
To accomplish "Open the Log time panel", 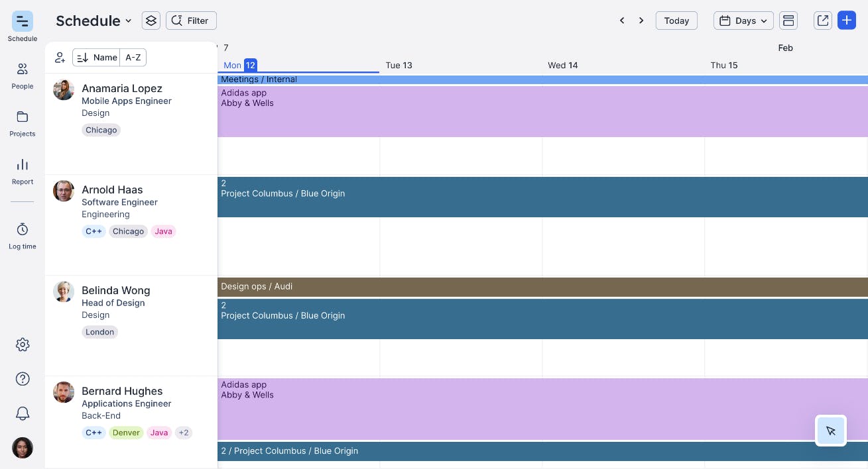I will tap(22, 234).
